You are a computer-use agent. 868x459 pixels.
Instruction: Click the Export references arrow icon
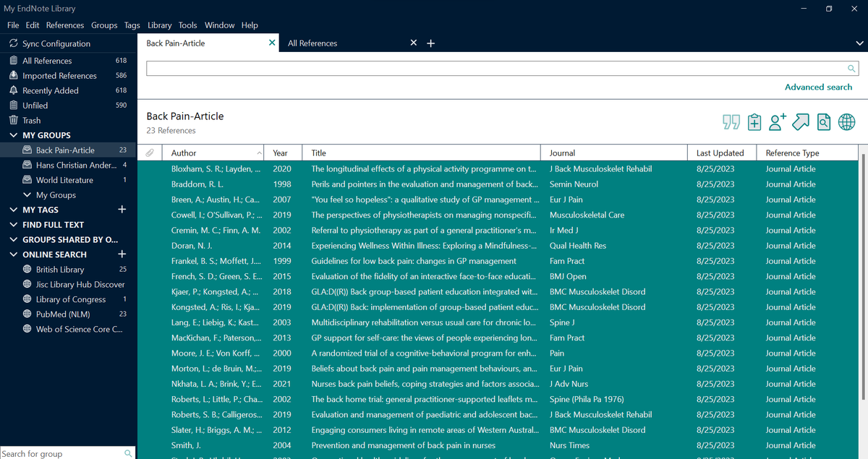[x=801, y=122]
